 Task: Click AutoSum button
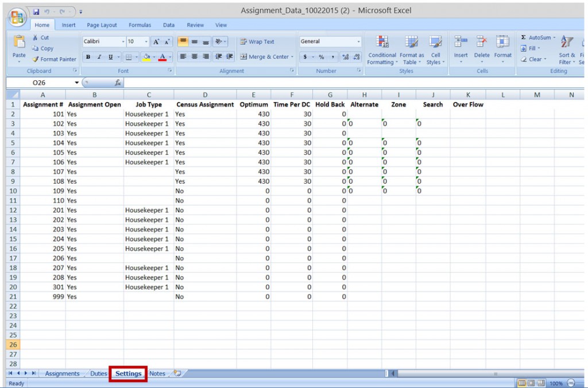pyautogui.click(x=537, y=37)
